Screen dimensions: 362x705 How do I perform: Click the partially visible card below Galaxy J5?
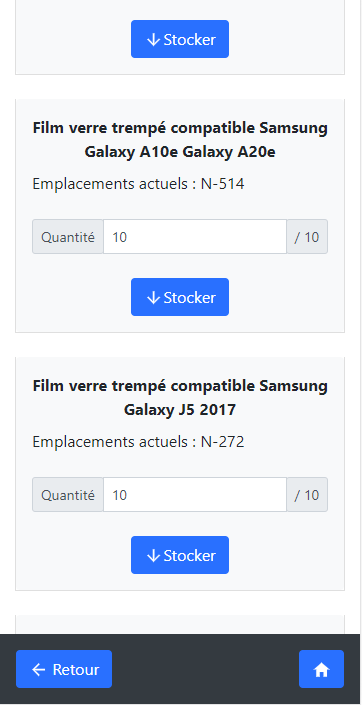(180, 625)
